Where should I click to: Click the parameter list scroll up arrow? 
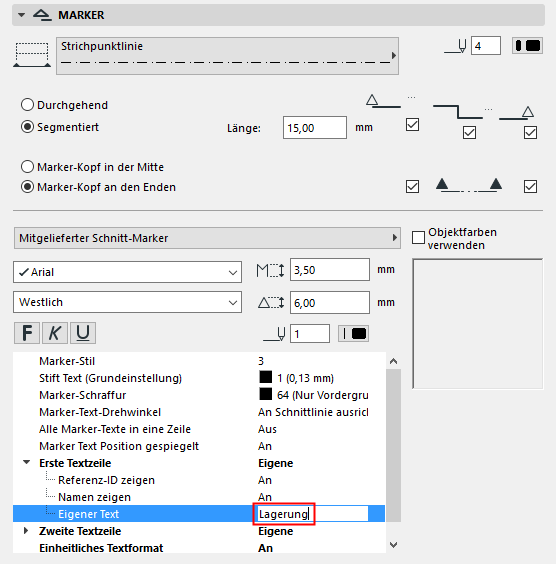[x=393, y=361]
